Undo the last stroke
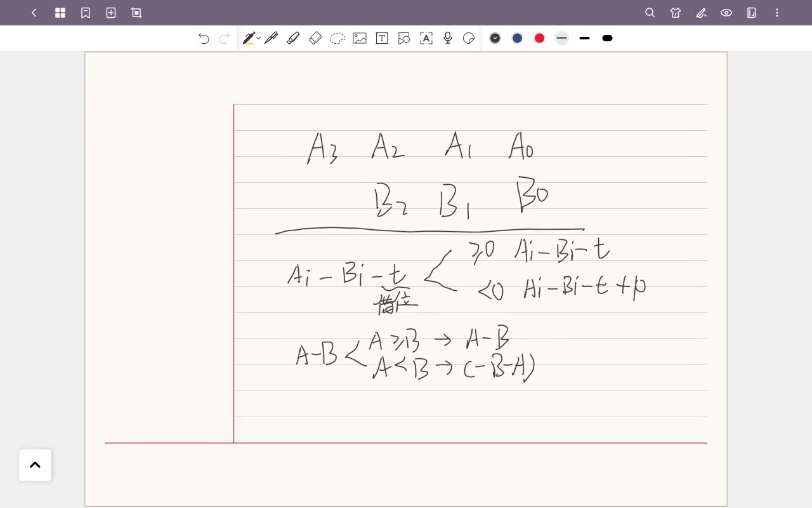The width and height of the screenshot is (812, 508). (204, 38)
